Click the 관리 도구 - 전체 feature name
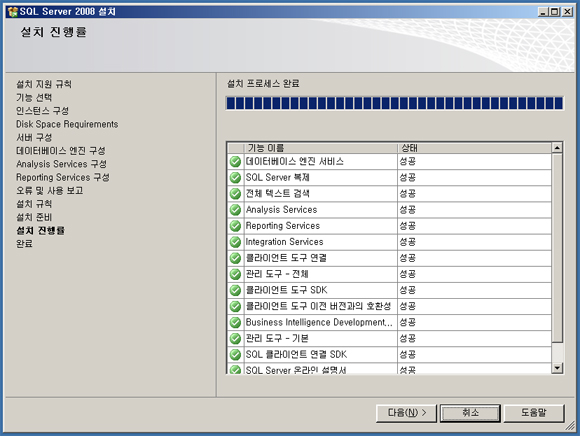The width and height of the screenshot is (580, 436). point(277,274)
